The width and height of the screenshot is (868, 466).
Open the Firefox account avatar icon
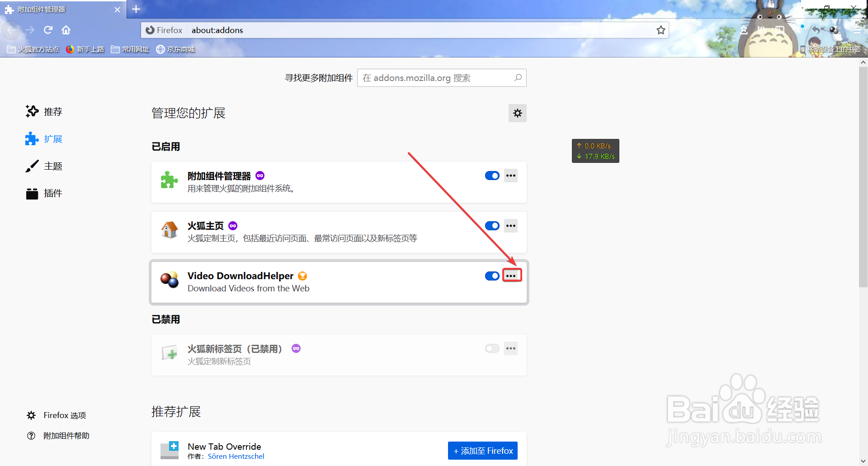click(798, 30)
